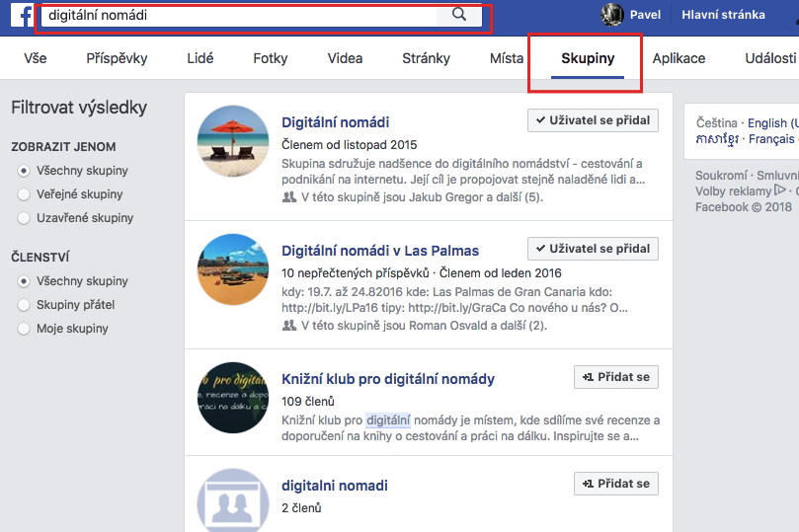
Task: Click the Čeština language text
Action: 716,123
